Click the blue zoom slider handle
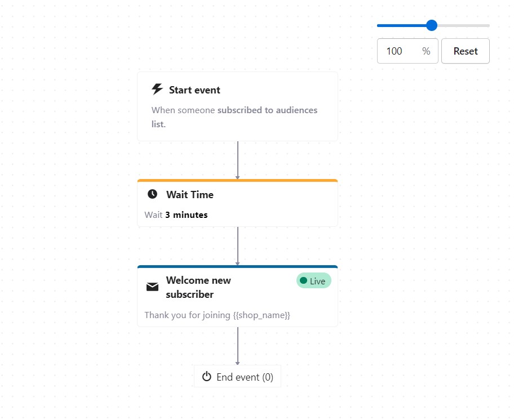 [x=432, y=25]
